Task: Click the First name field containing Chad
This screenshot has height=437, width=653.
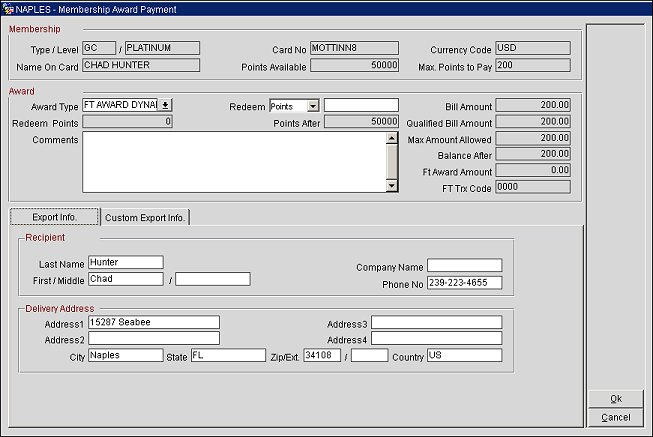Action: 125,279
